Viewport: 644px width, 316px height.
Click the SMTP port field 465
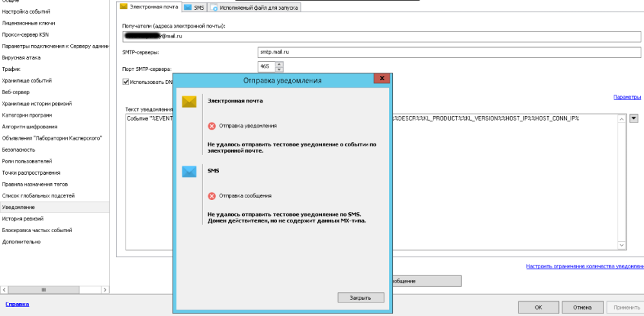click(x=267, y=66)
